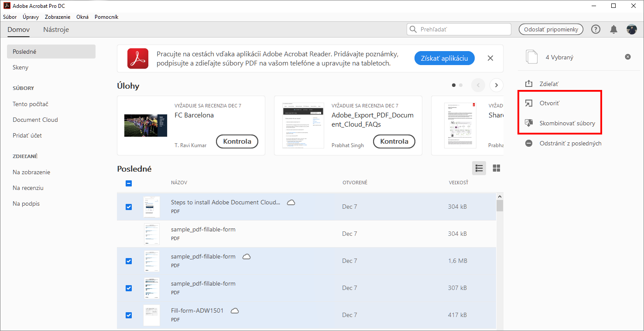The image size is (644, 331).
Task: Show next task cards with arrow
Action: pos(496,85)
